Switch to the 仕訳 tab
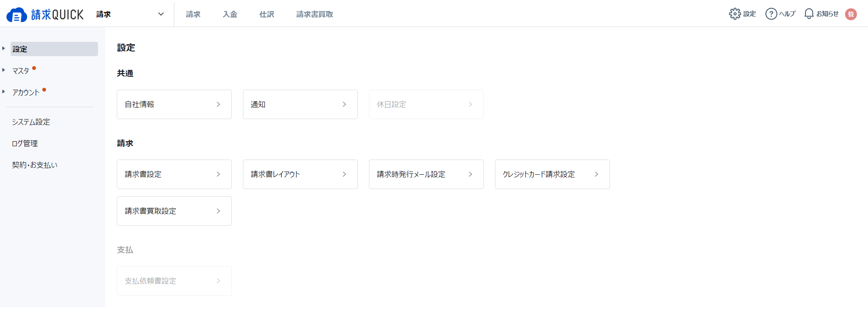The width and height of the screenshot is (868, 309). tap(267, 14)
